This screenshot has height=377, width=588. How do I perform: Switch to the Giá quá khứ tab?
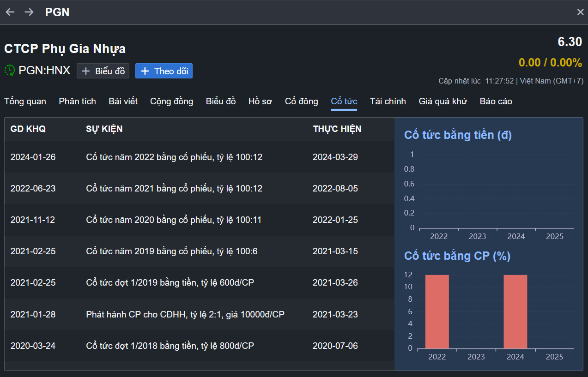click(443, 101)
